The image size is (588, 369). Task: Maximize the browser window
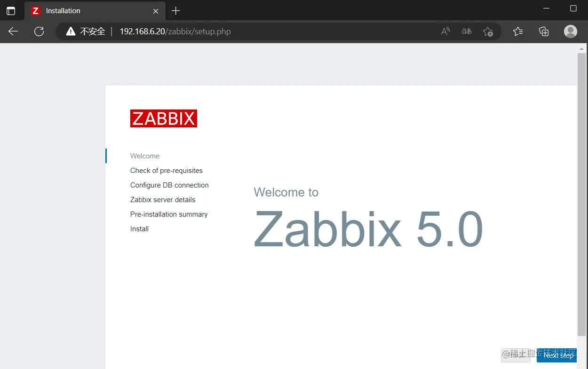point(573,8)
